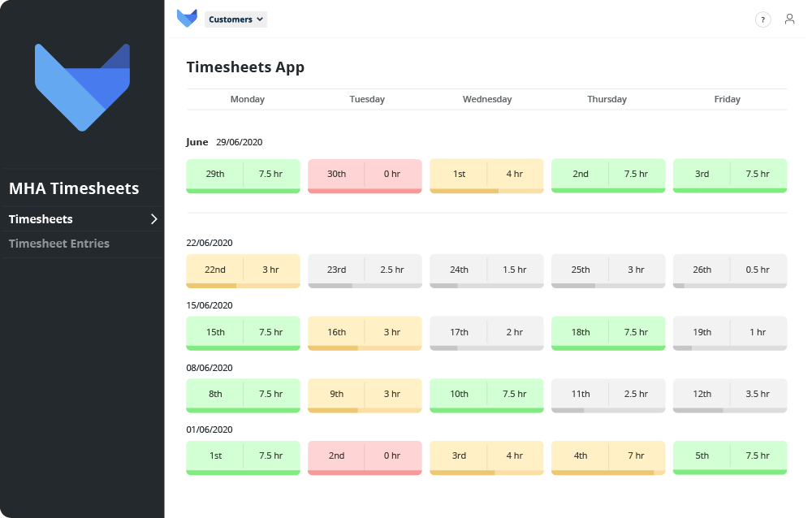
Task: Click the MHA Timesheets title
Action: point(74,188)
